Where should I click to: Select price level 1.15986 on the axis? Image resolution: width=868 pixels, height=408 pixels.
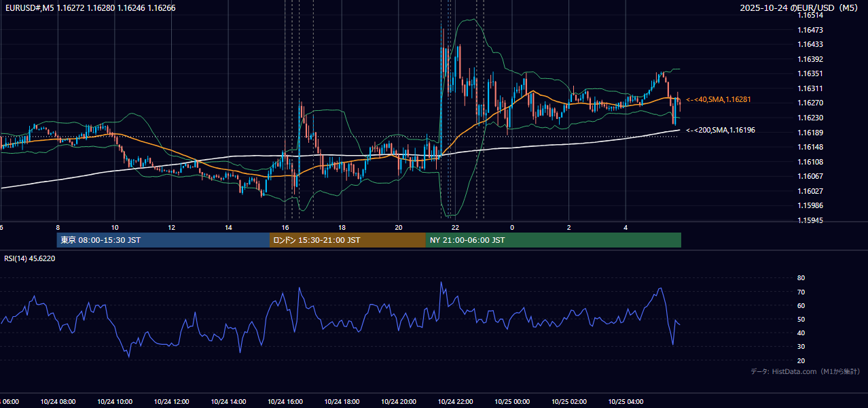810,205
